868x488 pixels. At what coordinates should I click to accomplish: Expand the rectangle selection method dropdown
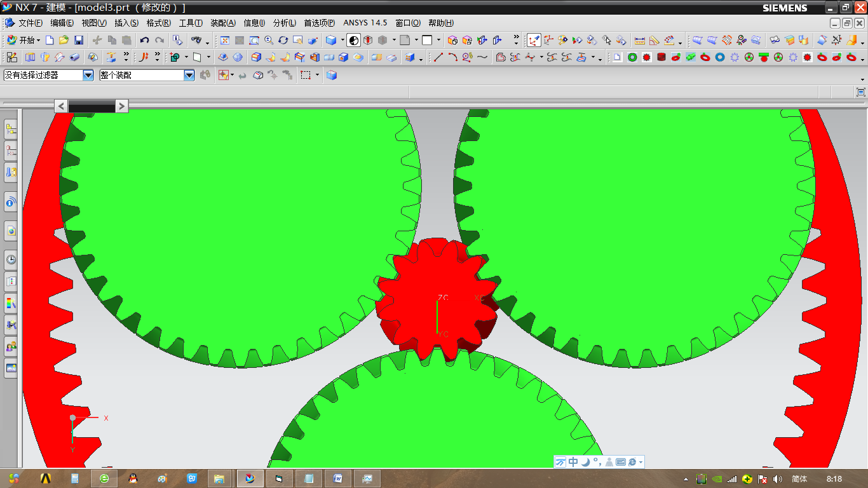(317, 75)
